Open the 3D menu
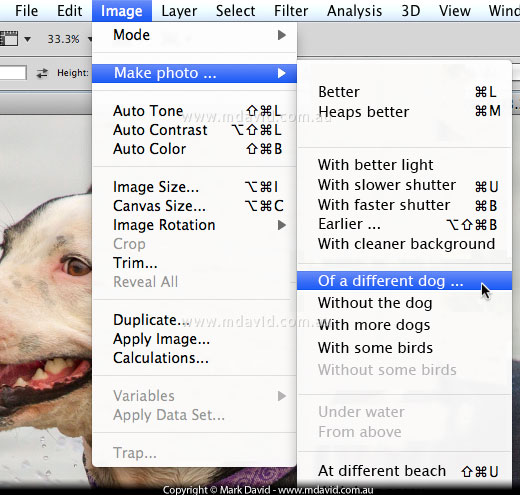Screen dimensions: 520x495 click(411, 11)
